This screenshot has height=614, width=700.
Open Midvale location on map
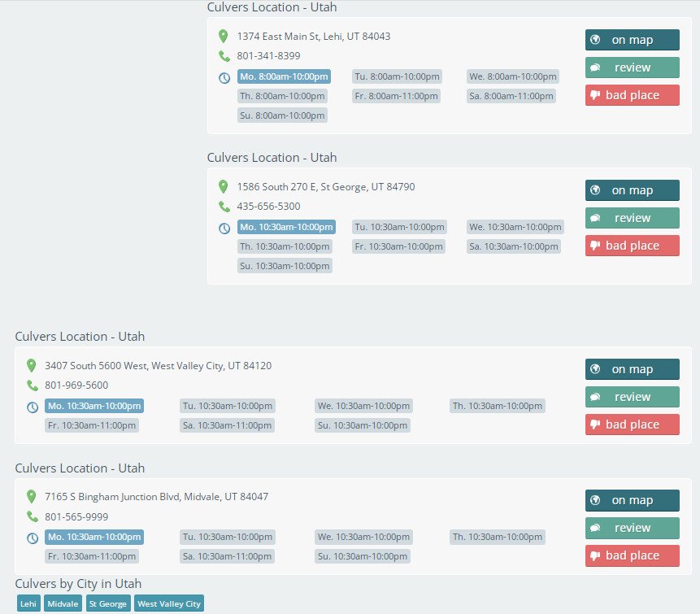pyautogui.click(x=633, y=501)
